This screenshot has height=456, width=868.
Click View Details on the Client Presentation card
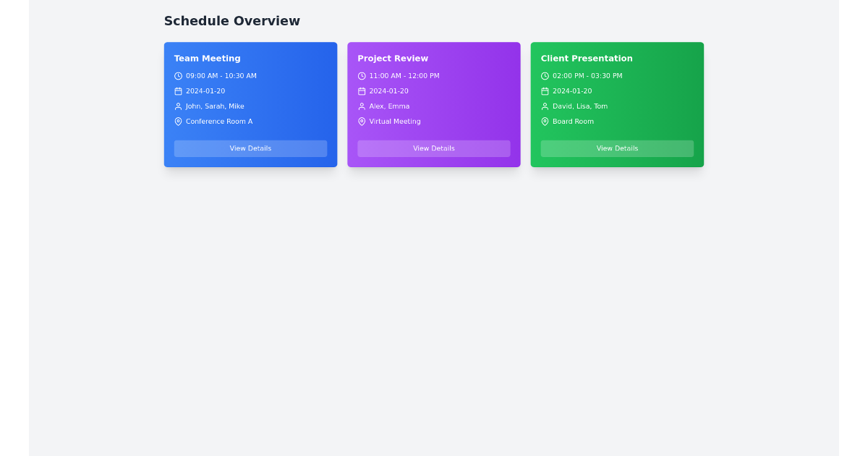click(x=617, y=148)
